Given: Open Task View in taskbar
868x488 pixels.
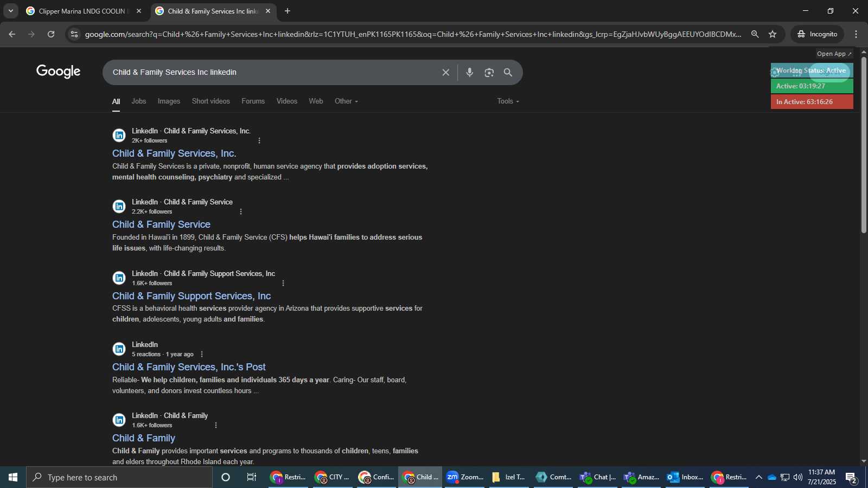Looking at the screenshot, I should [x=252, y=477].
